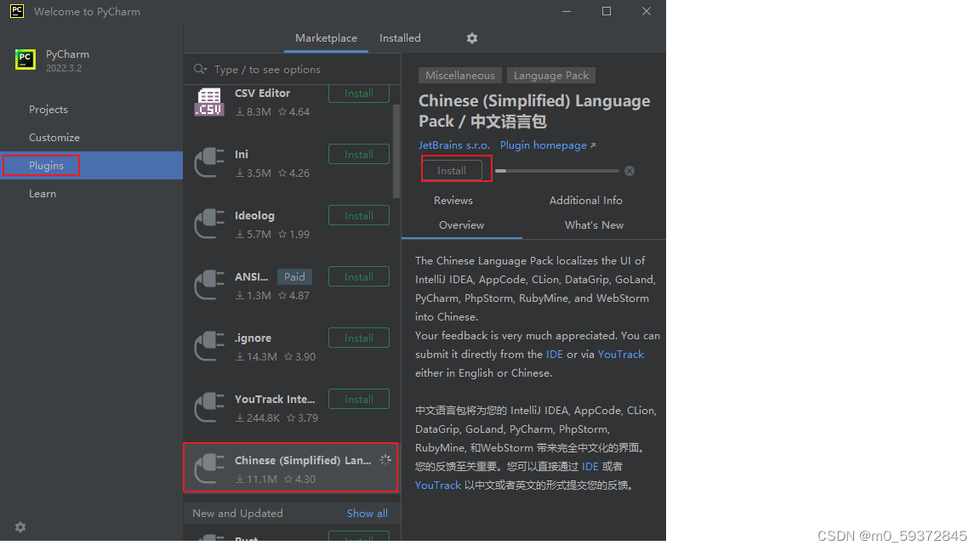The height and width of the screenshot is (551, 980).
Task: Click the Language Pack tag
Action: tap(551, 76)
